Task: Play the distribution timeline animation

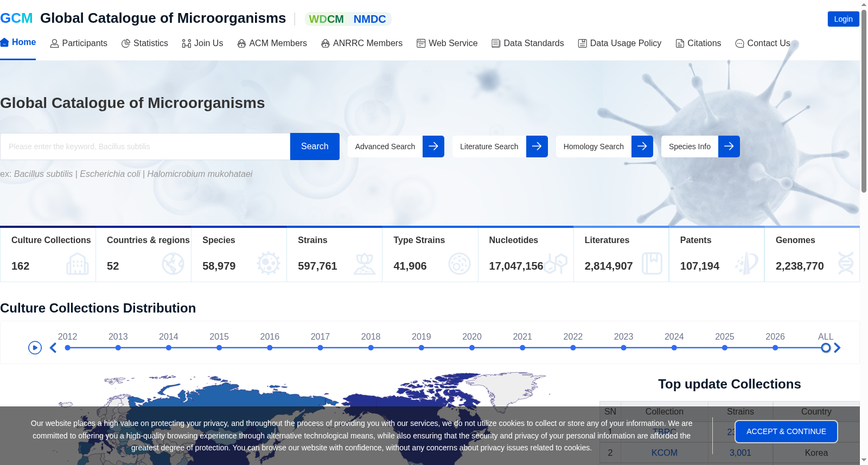Action: 35,348
